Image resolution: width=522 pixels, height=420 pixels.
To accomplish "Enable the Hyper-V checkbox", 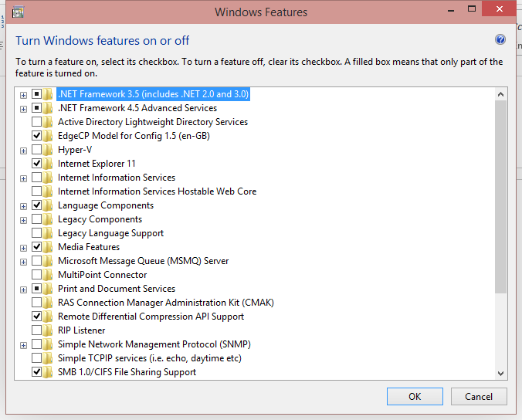I will (x=36, y=150).
